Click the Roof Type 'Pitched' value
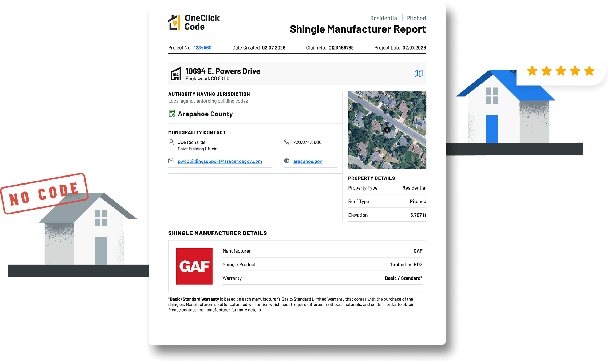 tap(418, 201)
